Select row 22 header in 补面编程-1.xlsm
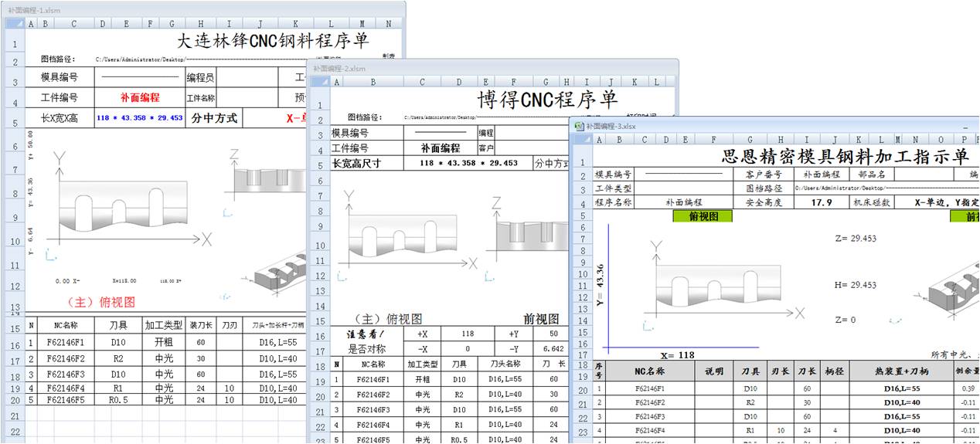The width and height of the screenshot is (980, 444). [15, 431]
